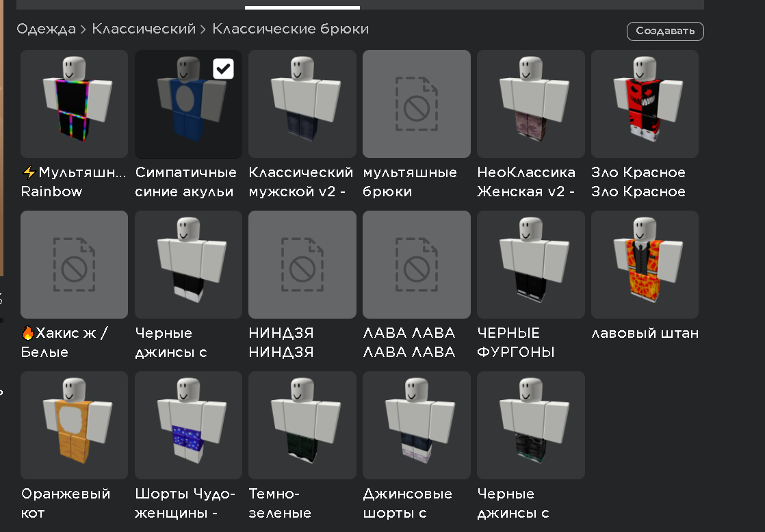Select the Зло Красное outfit thumbnail
Viewport: 765px width, 532px height.
645,104
